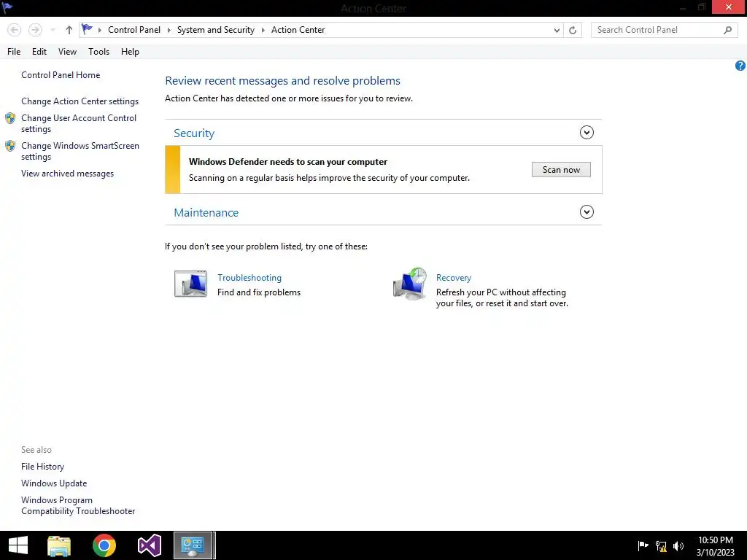The height and width of the screenshot is (560, 747).
Task: Close the Action Center window
Action: click(729, 7)
